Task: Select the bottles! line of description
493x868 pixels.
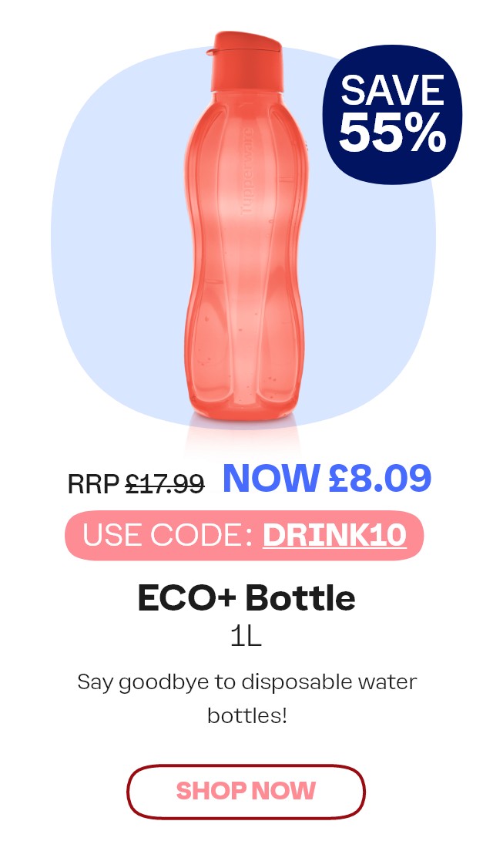Action: click(x=246, y=715)
